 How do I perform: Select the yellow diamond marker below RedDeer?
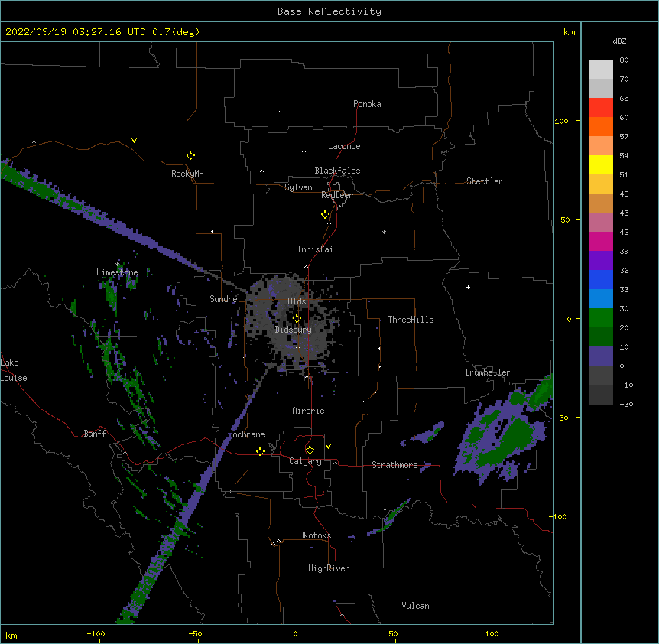[325, 215]
